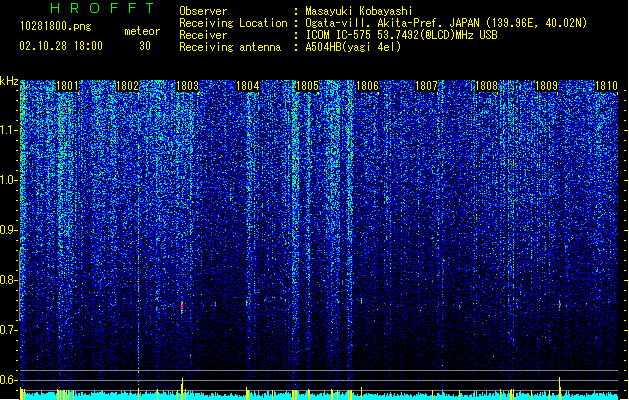Select observer name Masayuki Kobayashi
This screenshot has width=629, height=400.
click(x=359, y=11)
